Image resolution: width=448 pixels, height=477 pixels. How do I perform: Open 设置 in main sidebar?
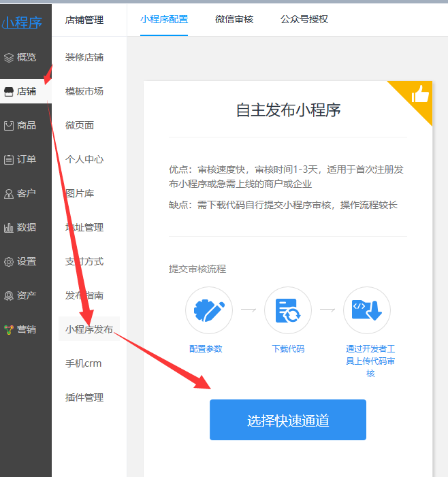point(26,262)
